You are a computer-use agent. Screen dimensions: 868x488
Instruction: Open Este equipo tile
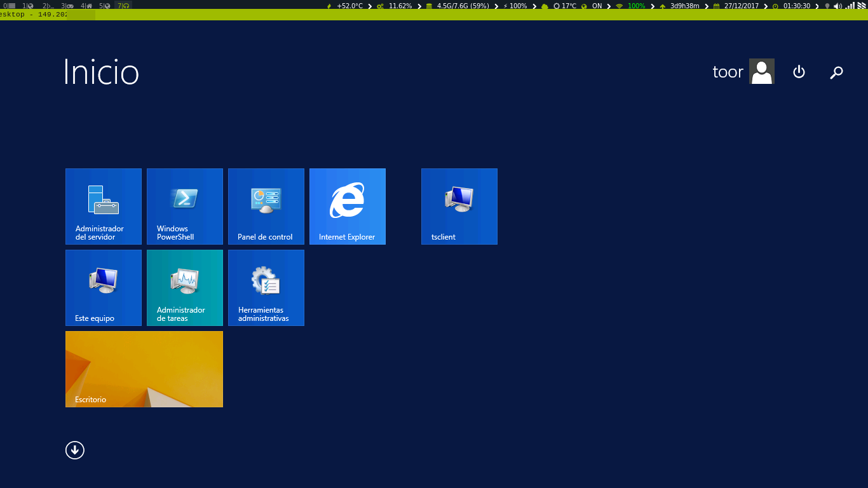pos(104,288)
